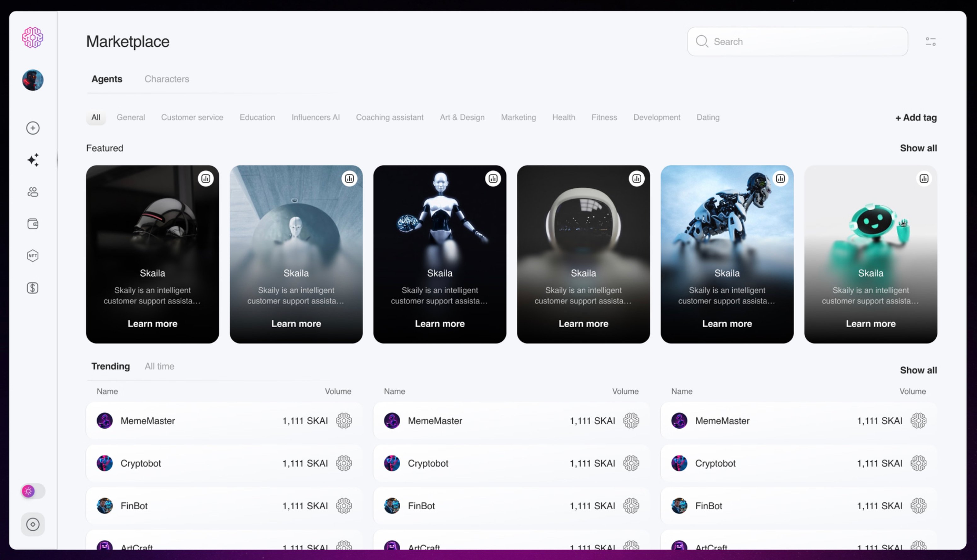Screen dimensions: 977x560
Task: Click MemeMaster avatar in the left trending column
Action: [x=105, y=421]
